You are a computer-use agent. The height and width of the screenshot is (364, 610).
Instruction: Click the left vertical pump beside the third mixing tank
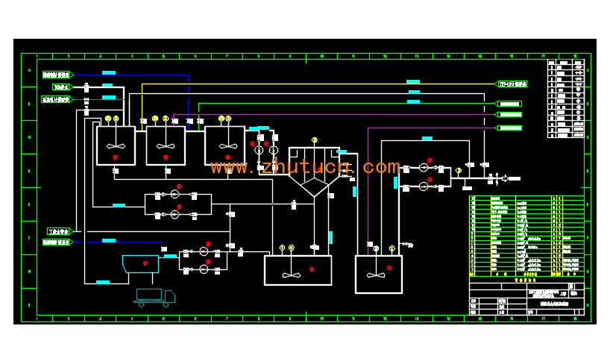pyautogui.click(x=259, y=150)
